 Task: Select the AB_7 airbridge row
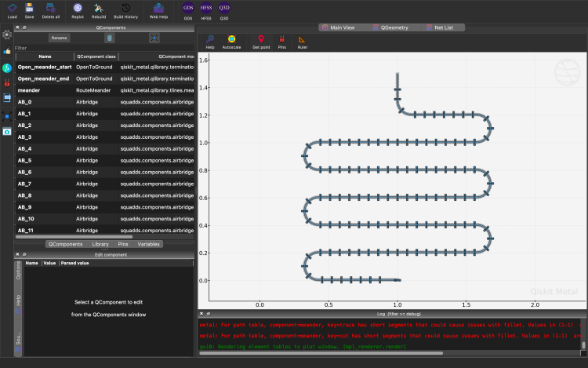(105, 184)
